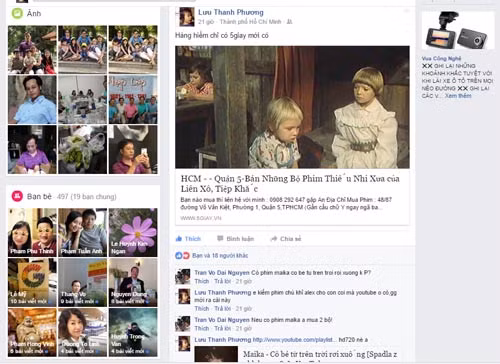Open the 5giay.vn shared link title
Image resolution: width=500 pixels, height=364 pixels.
290,184
